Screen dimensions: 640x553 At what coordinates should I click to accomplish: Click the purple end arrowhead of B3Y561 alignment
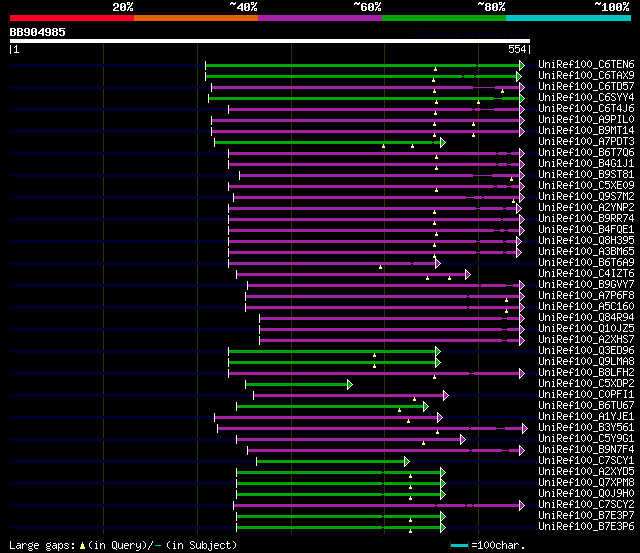coord(525,429)
